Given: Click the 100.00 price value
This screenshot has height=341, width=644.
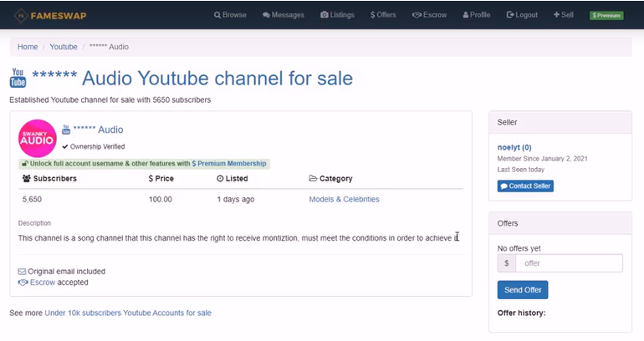Looking at the screenshot, I should (161, 199).
